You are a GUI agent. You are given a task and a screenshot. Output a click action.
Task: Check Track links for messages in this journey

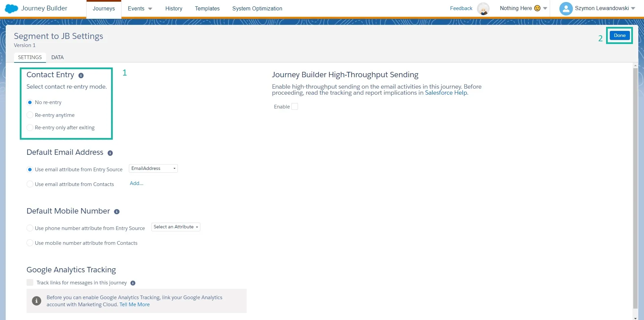tap(30, 282)
